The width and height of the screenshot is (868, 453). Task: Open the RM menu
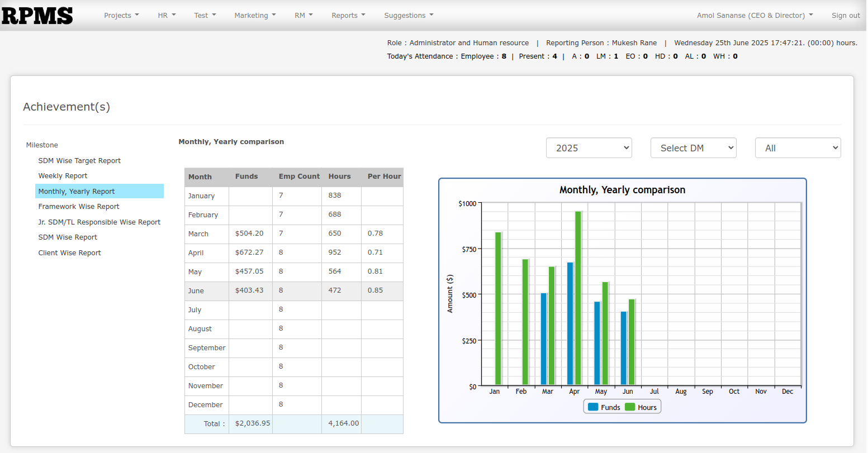tap(303, 16)
